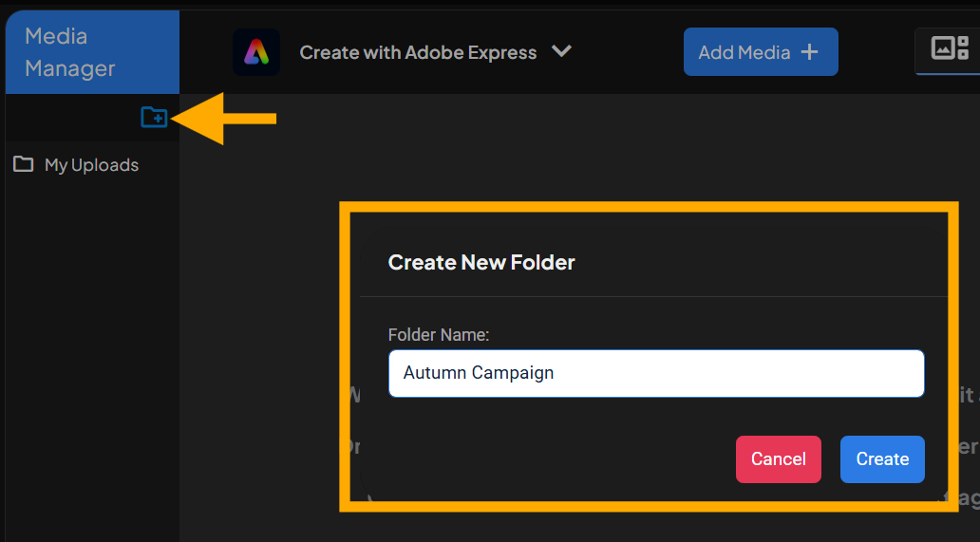This screenshot has width=980, height=542.
Task: Expand the Create with Adobe Express chevron
Action: click(562, 51)
